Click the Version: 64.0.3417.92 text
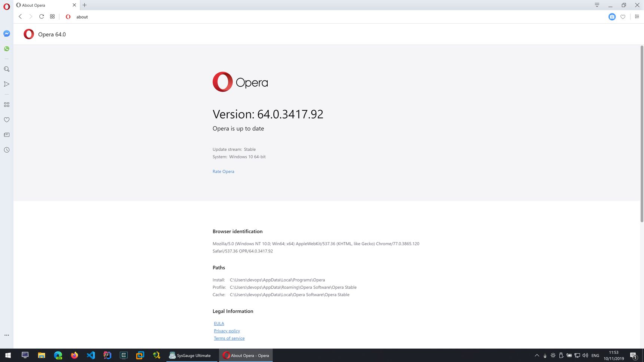The height and width of the screenshot is (362, 644). pos(268,114)
